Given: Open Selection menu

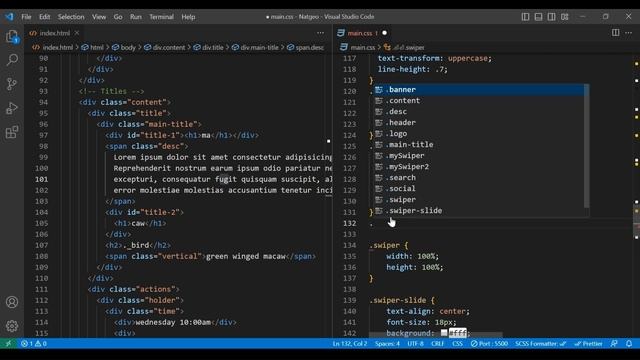Looking at the screenshot, I should (x=71, y=17).
